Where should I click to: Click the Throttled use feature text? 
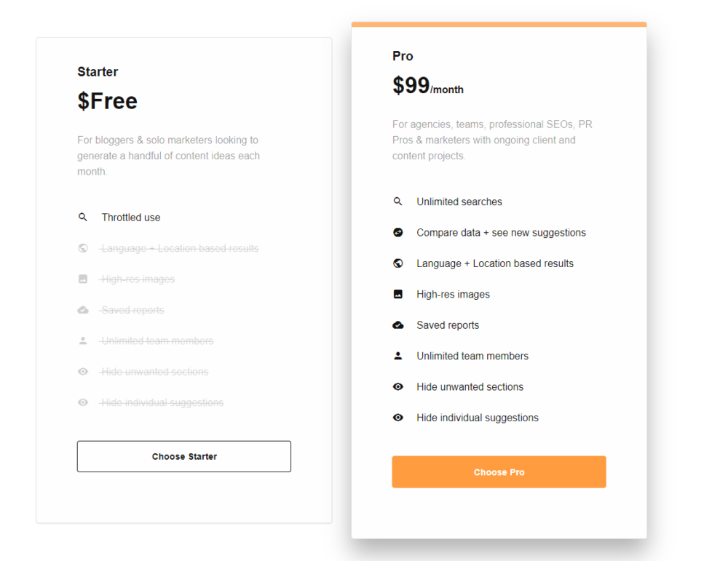pyautogui.click(x=131, y=218)
